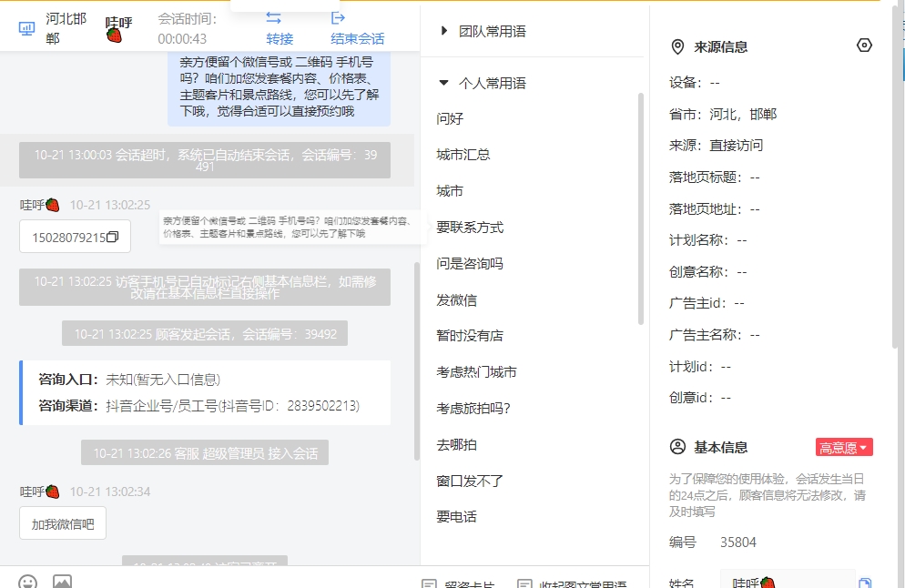Click the 咨询入口 未知 info line

click(129, 380)
